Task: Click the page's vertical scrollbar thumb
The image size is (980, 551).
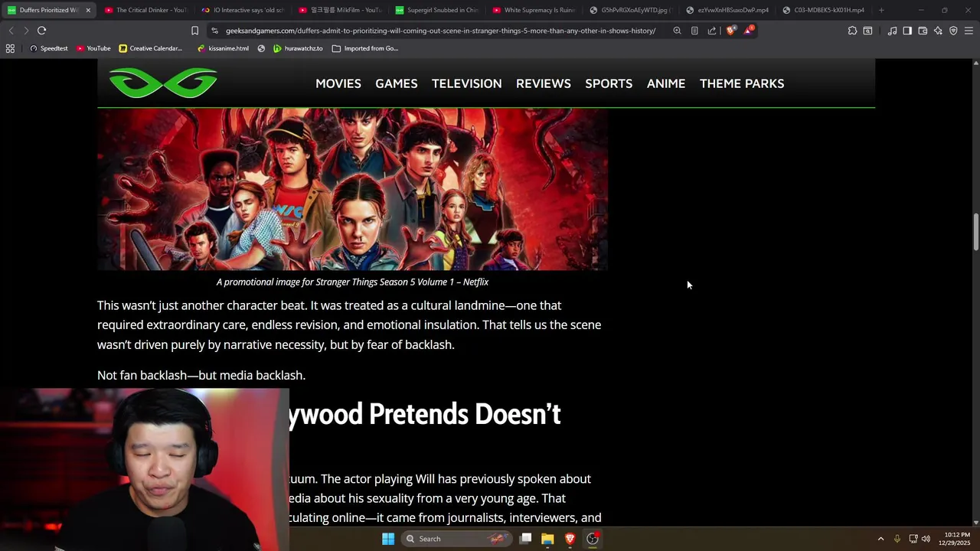Action: 975,232
